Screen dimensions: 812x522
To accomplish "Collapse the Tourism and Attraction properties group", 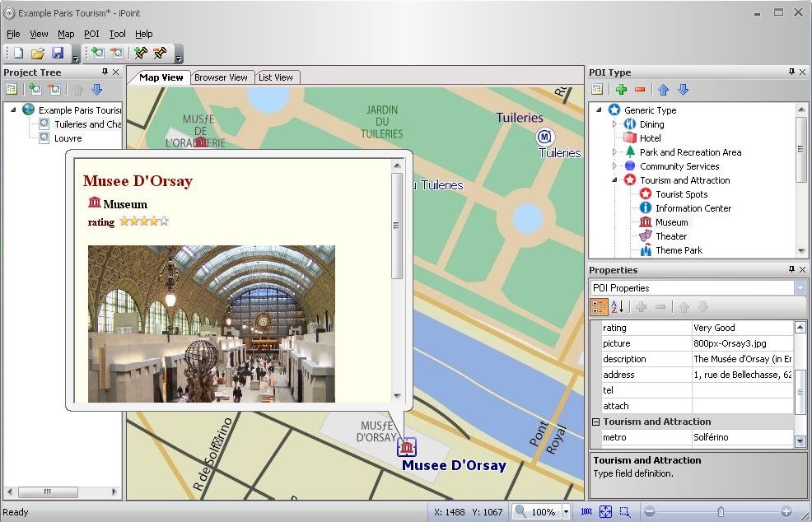I will pos(596,422).
